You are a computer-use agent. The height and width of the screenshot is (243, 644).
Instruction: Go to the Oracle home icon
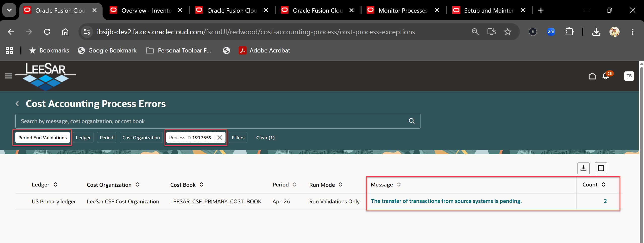(592, 76)
